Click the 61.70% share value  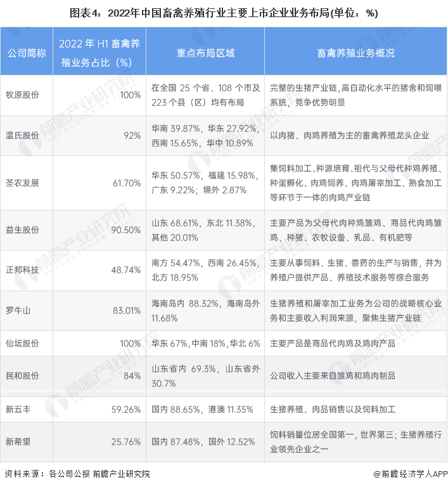click(127, 183)
